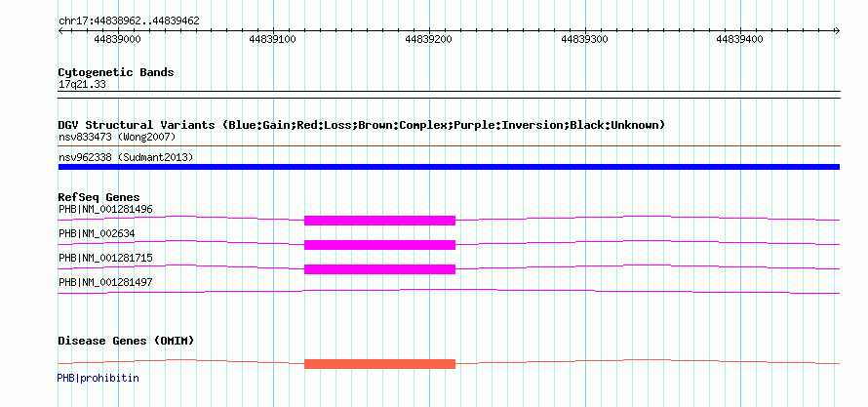The image size is (868, 407).
Task: Select the DGV Structural Variants track title
Action: tap(362, 125)
